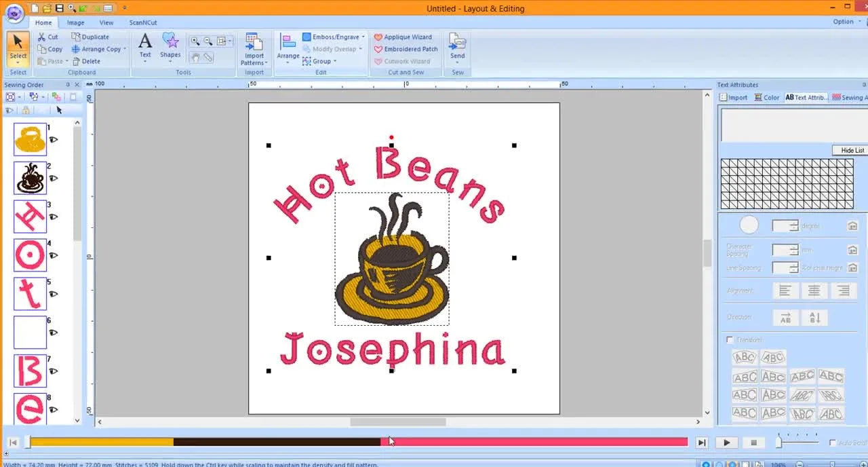Click the zoom in magnifier
The height and width of the screenshot is (467, 868).
195,41
